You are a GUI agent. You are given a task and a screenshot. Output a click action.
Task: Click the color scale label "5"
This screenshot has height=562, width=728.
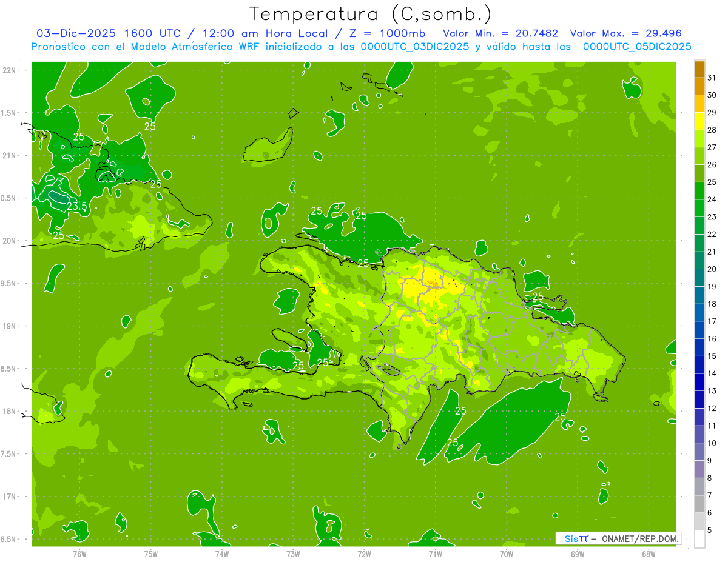(x=710, y=530)
